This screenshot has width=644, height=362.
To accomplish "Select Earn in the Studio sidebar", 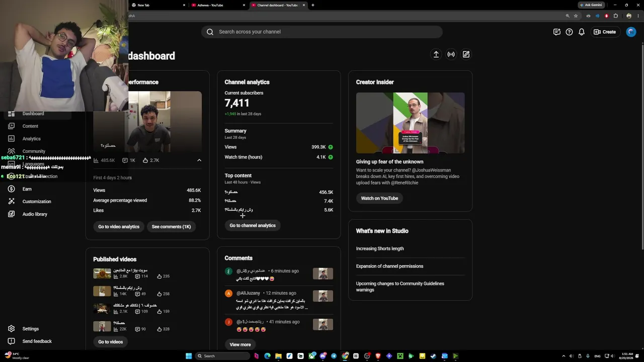I will coord(27,189).
